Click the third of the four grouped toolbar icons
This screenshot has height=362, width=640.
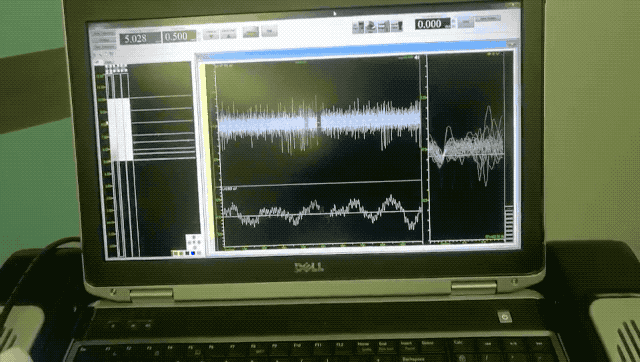coord(384,27)
